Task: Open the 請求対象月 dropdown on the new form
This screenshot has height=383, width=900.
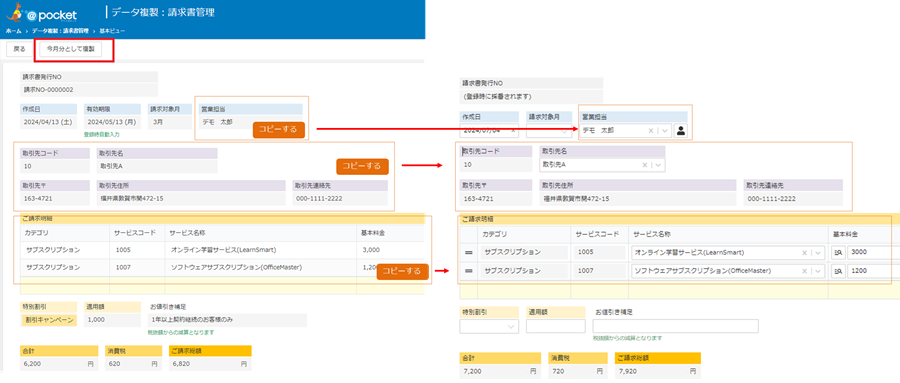Action: [x=548, y=130]
